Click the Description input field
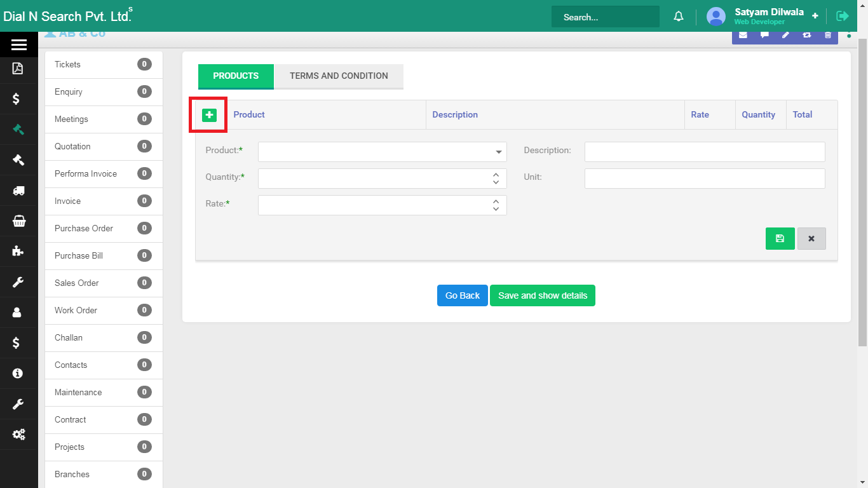 click(x=704, y=152)
